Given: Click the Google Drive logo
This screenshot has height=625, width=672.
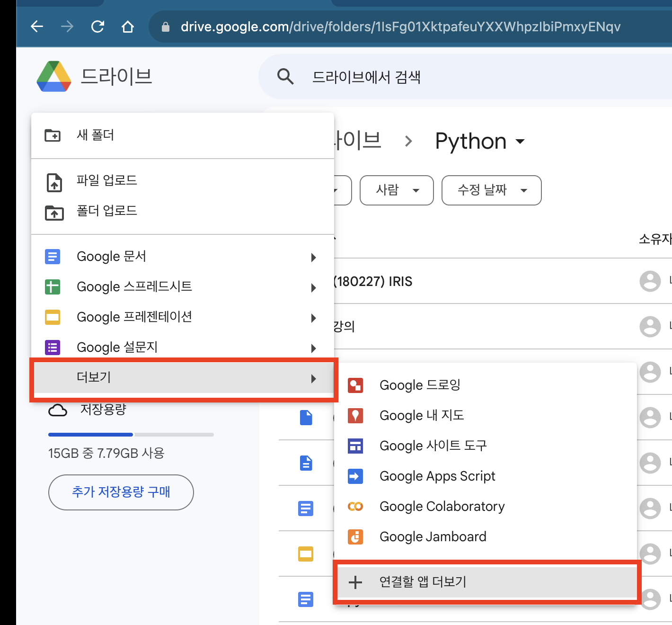Looking at the screenshot, I should point(54,76).
